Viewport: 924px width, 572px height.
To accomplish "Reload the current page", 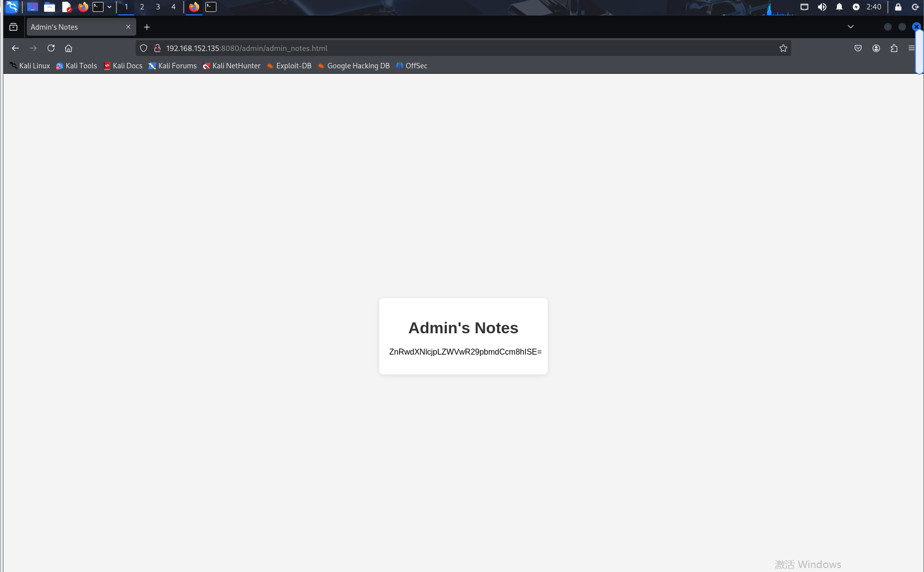I will [x=51, y=48].
